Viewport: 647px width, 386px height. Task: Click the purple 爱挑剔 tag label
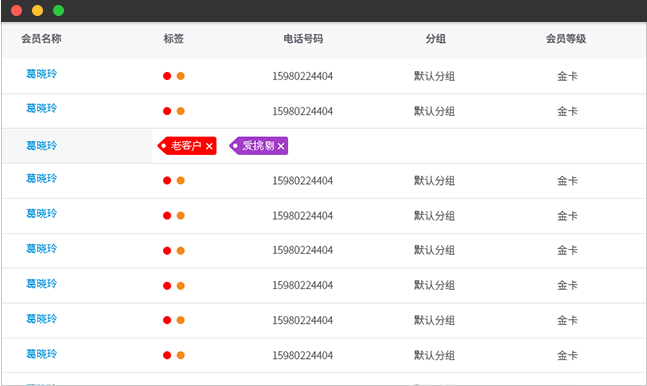pyautogui.click(x=259, y=146)
